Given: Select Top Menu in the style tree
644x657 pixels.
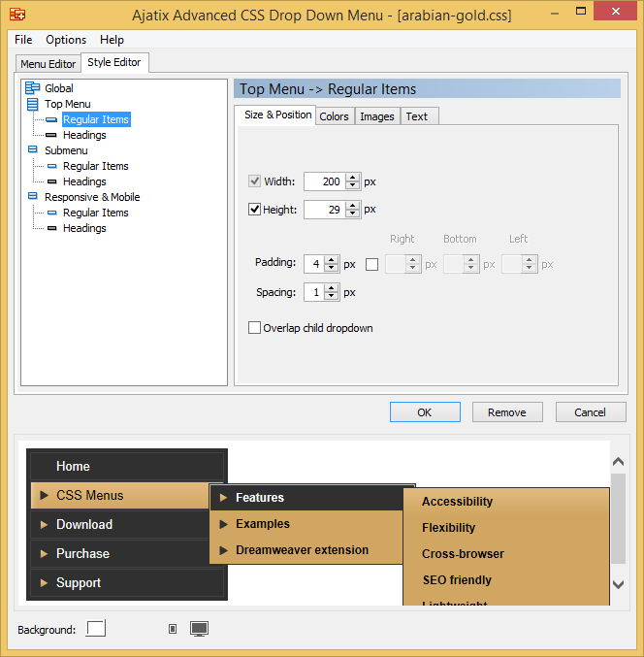Looking at the screenshot, I should 68,104.
